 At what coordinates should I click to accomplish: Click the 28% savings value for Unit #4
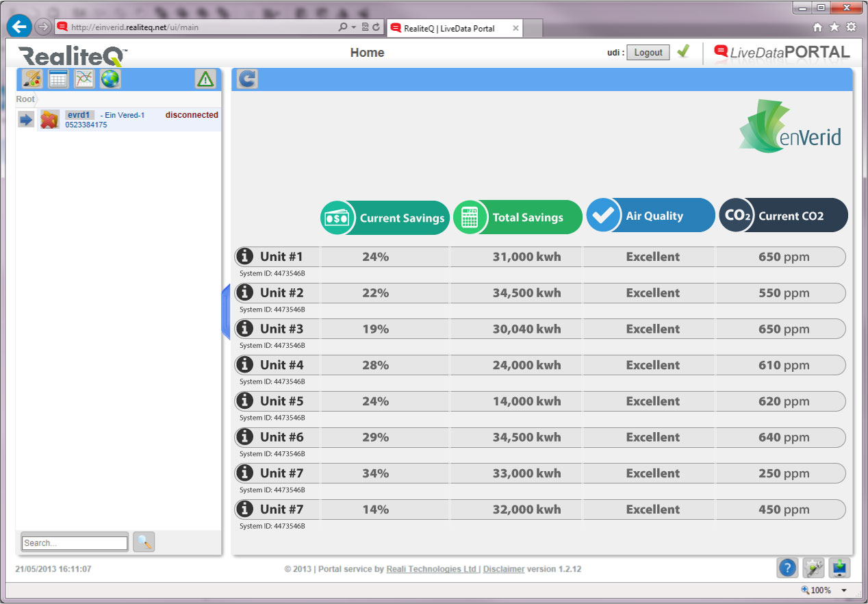pyautogui.click(x=375, y=365)
